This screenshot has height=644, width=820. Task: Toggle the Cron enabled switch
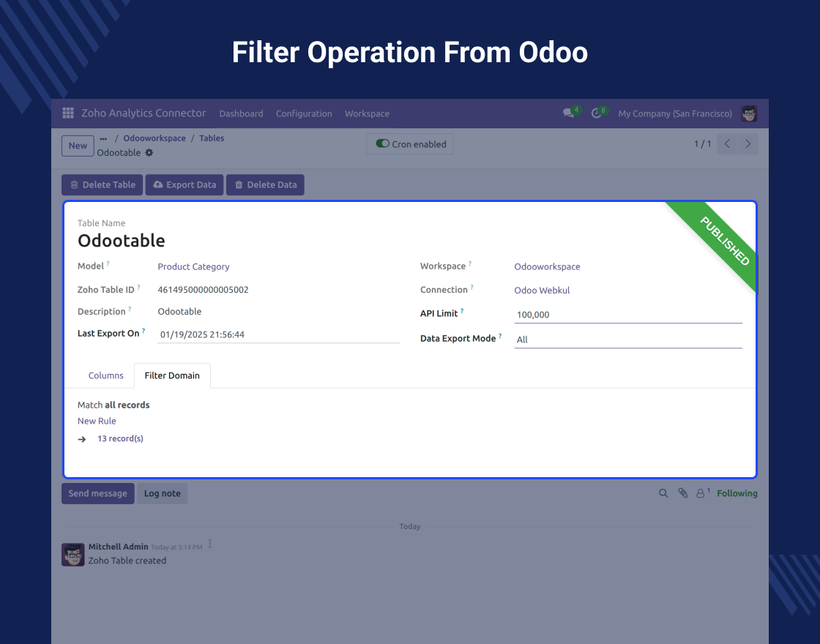click(383, 143)
